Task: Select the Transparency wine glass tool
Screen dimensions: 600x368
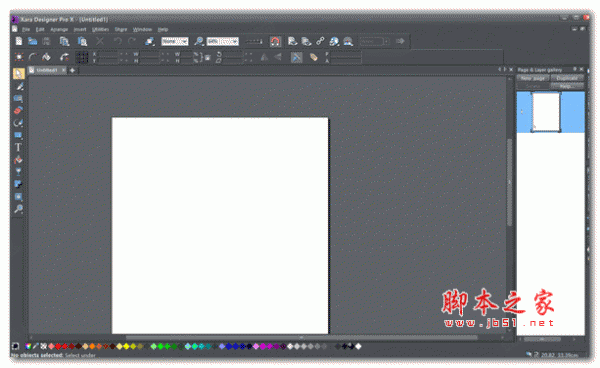Action: click(18, 172)
